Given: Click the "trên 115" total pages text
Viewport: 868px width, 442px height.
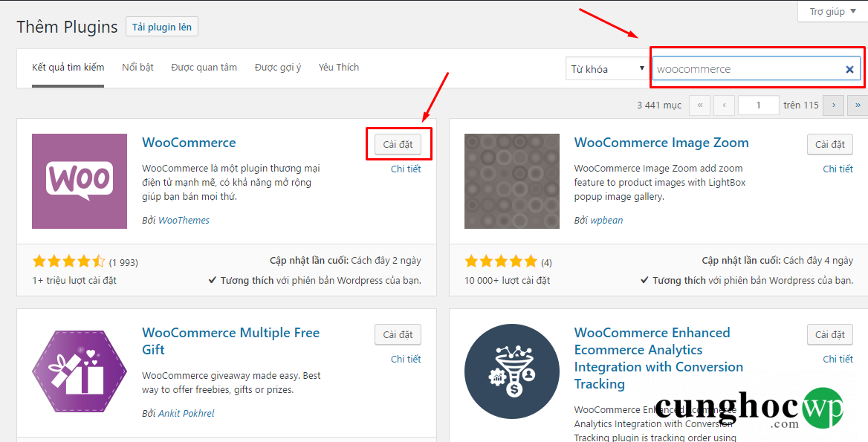Looking at the screenshot, I should click(801, 105).
